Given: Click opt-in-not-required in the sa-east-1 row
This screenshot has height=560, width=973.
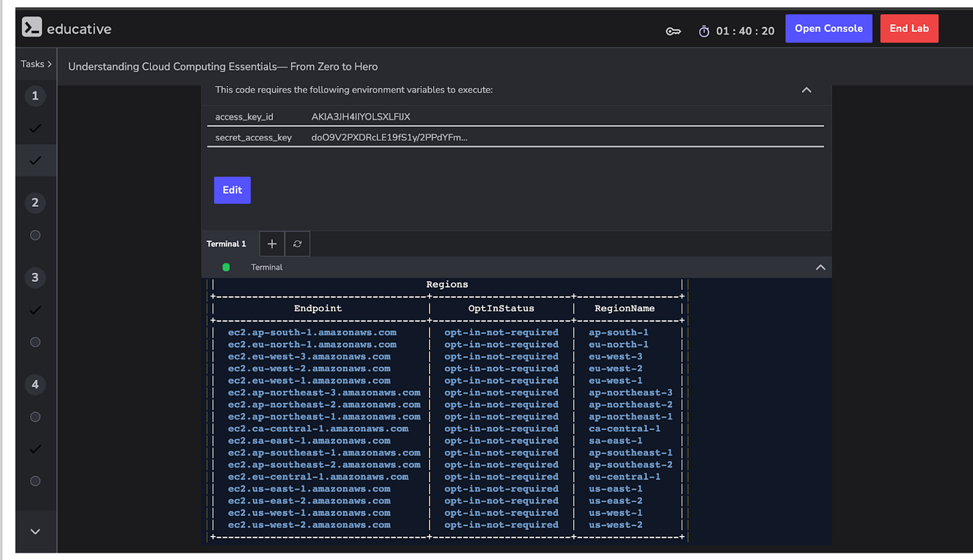Looking at the screenshot, I should 501,441.
